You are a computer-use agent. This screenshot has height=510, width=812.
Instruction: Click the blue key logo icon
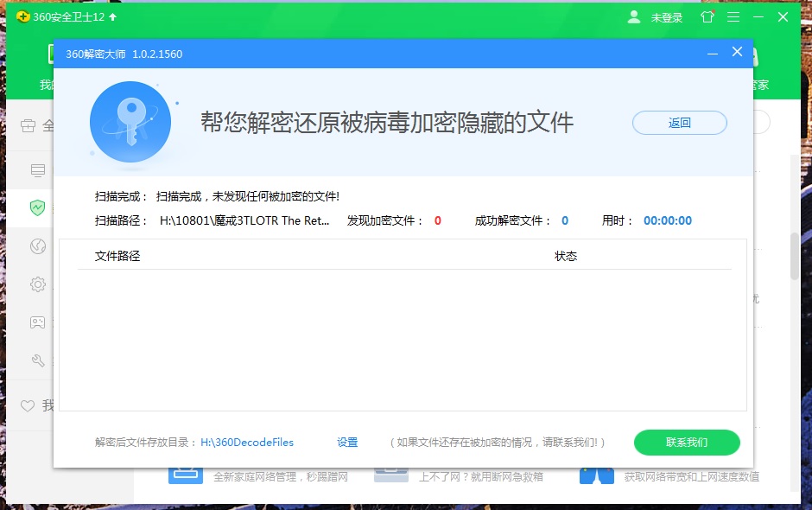coord(130,122)
